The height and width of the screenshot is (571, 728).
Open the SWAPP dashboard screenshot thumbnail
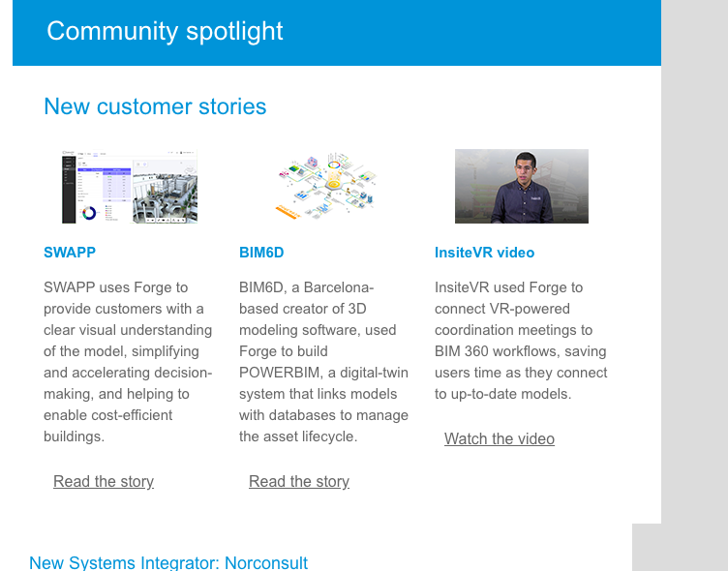129,186
